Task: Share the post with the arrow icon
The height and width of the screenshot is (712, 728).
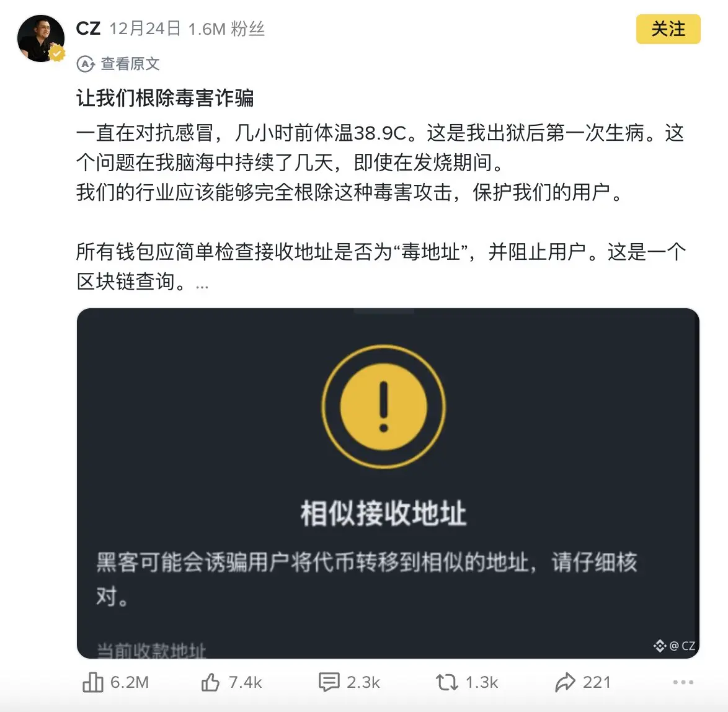Action: tap(565, 682)
